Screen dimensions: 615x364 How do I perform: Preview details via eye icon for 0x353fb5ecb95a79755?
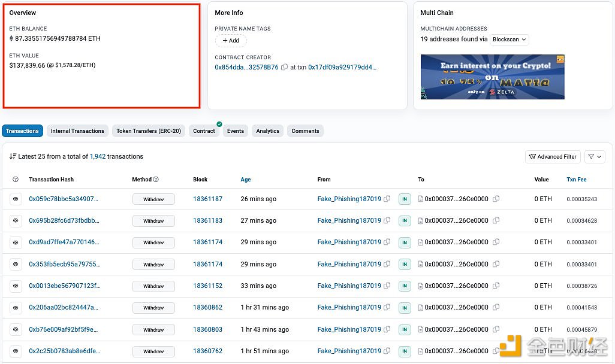pyautogui.click(x=16, y=264)
